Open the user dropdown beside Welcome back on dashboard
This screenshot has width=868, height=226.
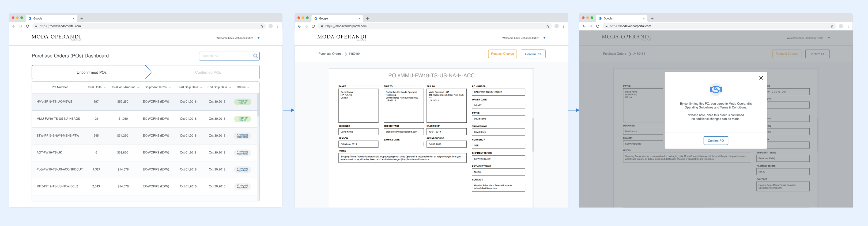(x=258, y=38)
